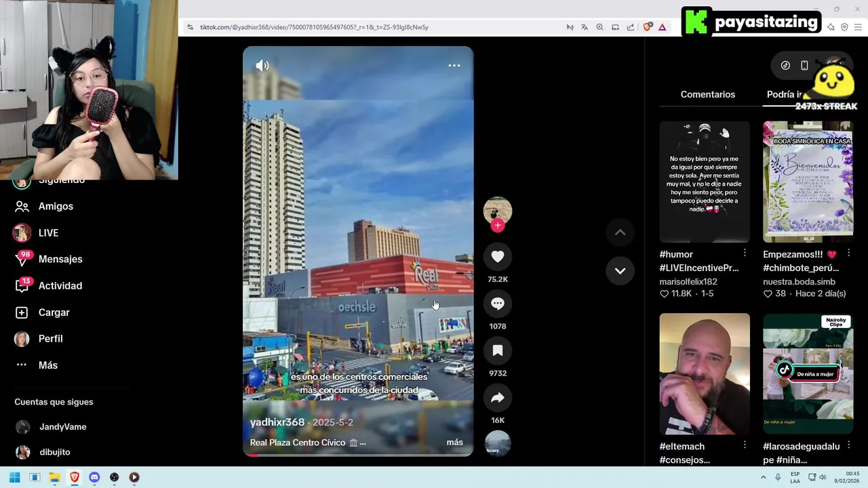Click the Mensajes icon with 98 badge
The width and height of the screenshot is (868, 488).
pyautogui.click(x=22, y=259)
